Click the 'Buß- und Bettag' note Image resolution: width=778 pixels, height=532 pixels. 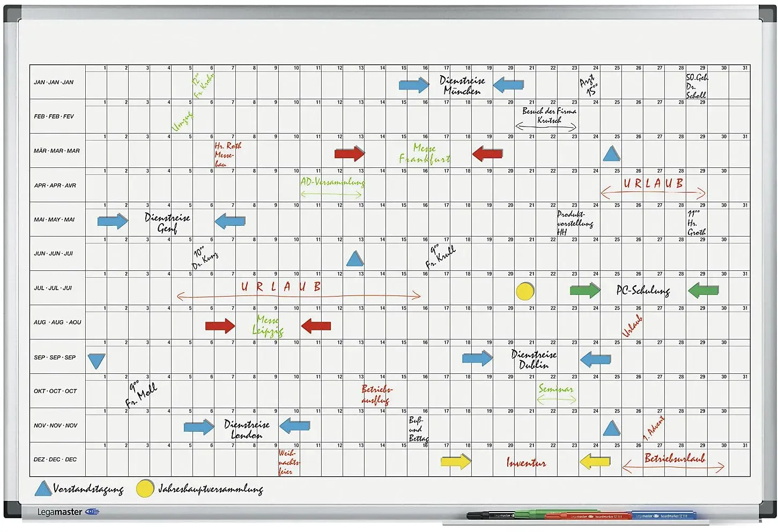pyautogui.click(x=418, y=429)
